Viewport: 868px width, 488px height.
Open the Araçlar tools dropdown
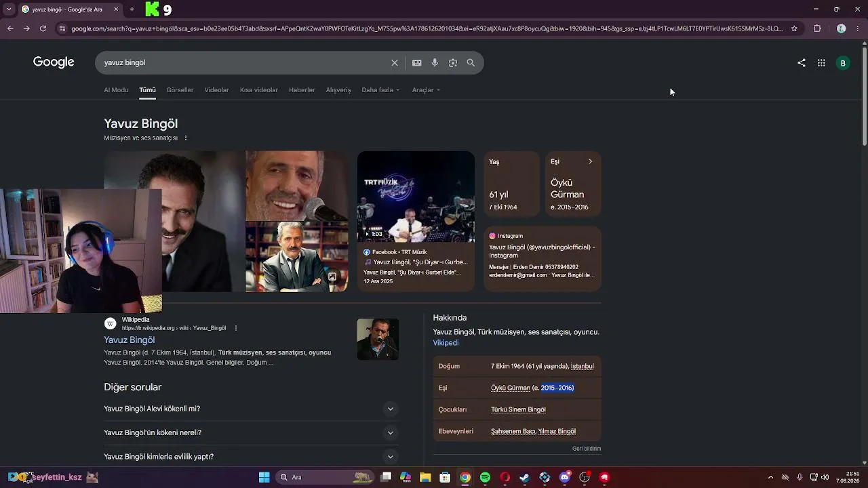[x=426, y=90]
